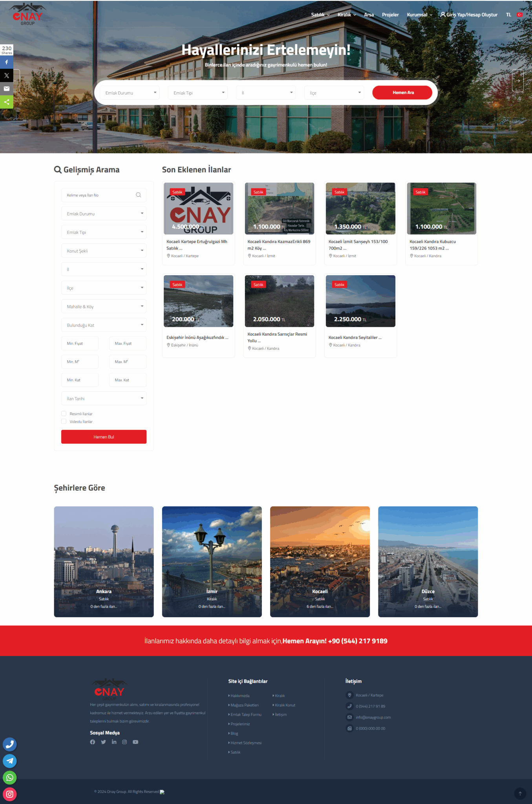Click the Onay Group footer logo
Screen dimensions: 532x804
point(109,689)
